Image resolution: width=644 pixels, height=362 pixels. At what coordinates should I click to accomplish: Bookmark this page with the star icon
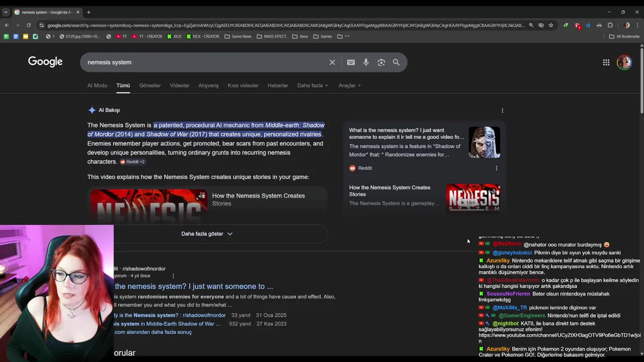click(x=551, y=25)
